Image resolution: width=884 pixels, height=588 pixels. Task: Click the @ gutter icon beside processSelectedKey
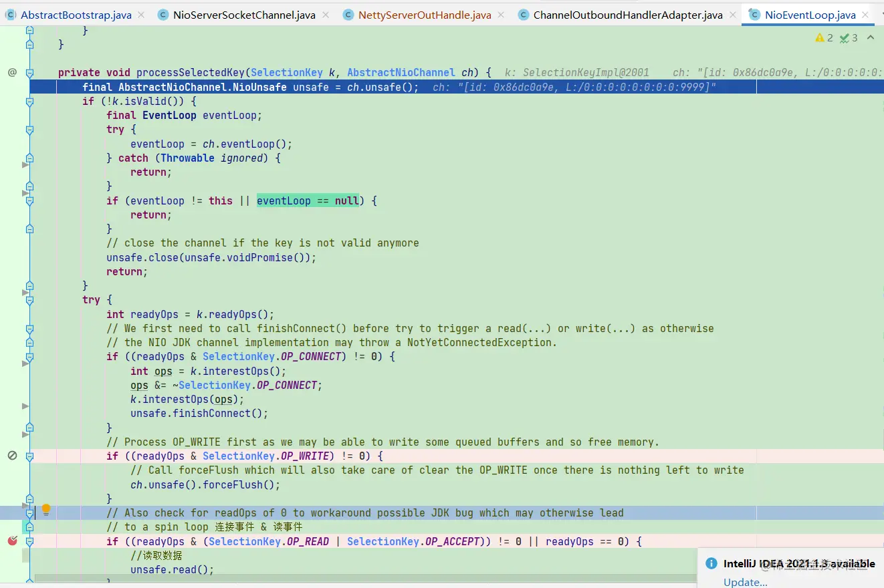pyautogui.click(x=12, y=72)
